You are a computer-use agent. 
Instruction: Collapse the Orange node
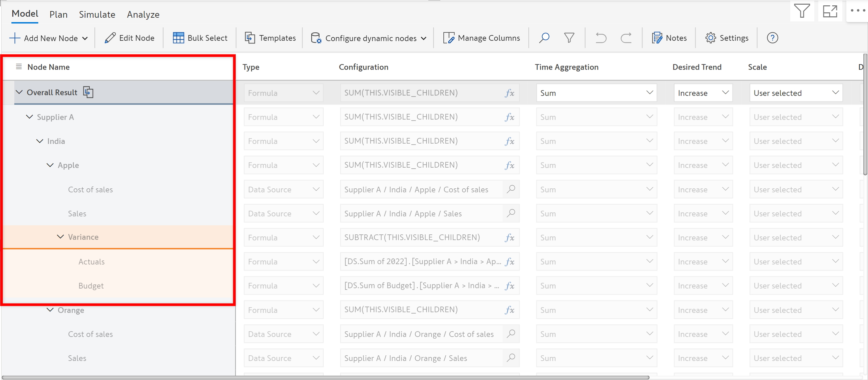(x=50, y=310)
